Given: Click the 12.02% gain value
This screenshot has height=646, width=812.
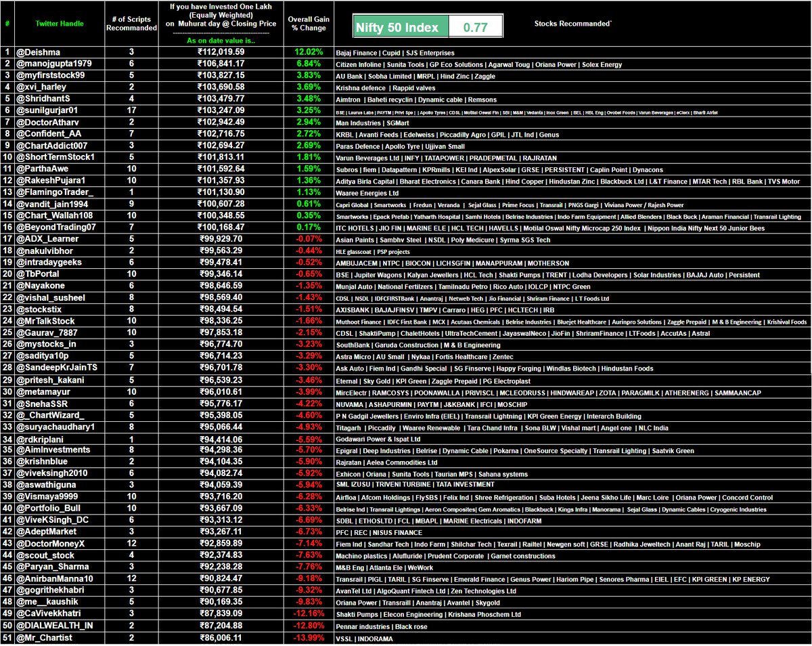Looking at the screenshot, I should 308,52.
